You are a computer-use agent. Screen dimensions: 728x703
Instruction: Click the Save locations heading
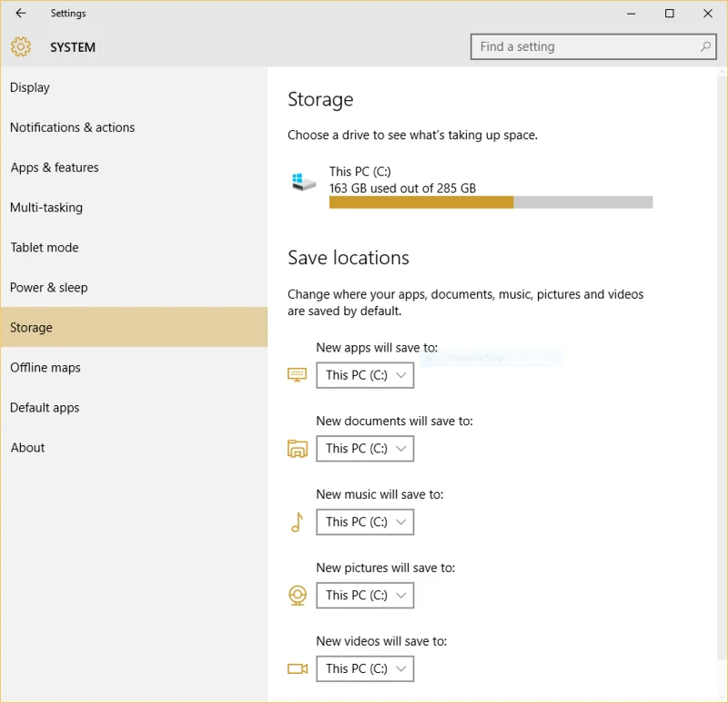click(x=349, y=258)
